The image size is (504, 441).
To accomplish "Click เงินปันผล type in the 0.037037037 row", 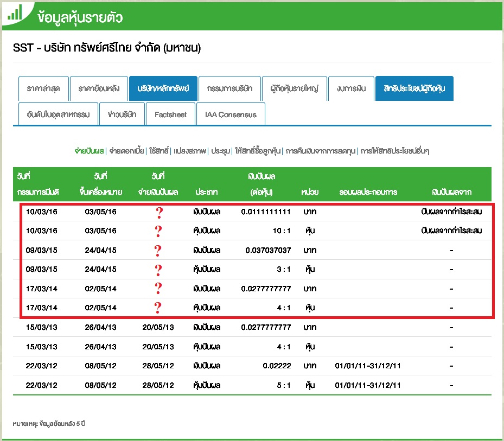I will tap(207, 250).
